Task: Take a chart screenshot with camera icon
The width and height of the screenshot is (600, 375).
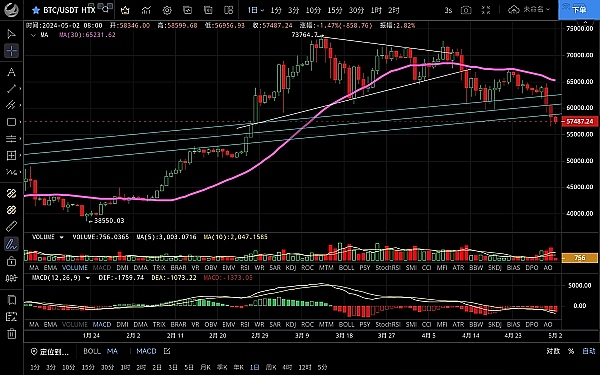Action: pos(466,10)
